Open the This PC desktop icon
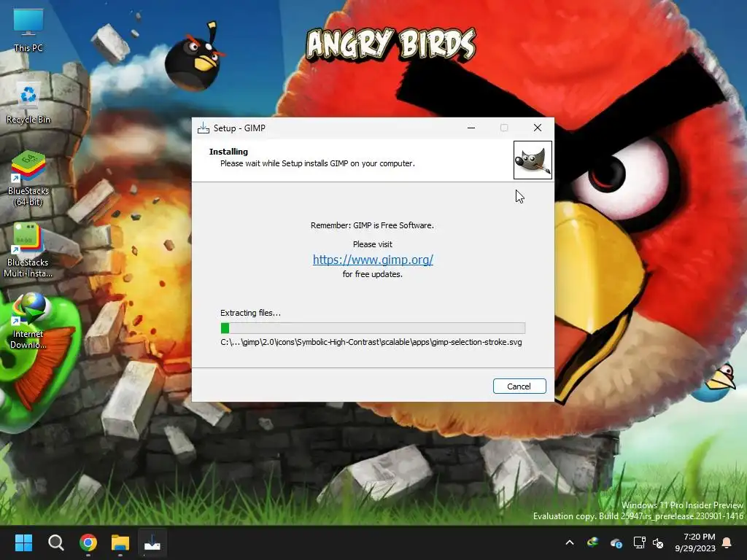The height and width of the screenshot is (560, 747). 28,29
